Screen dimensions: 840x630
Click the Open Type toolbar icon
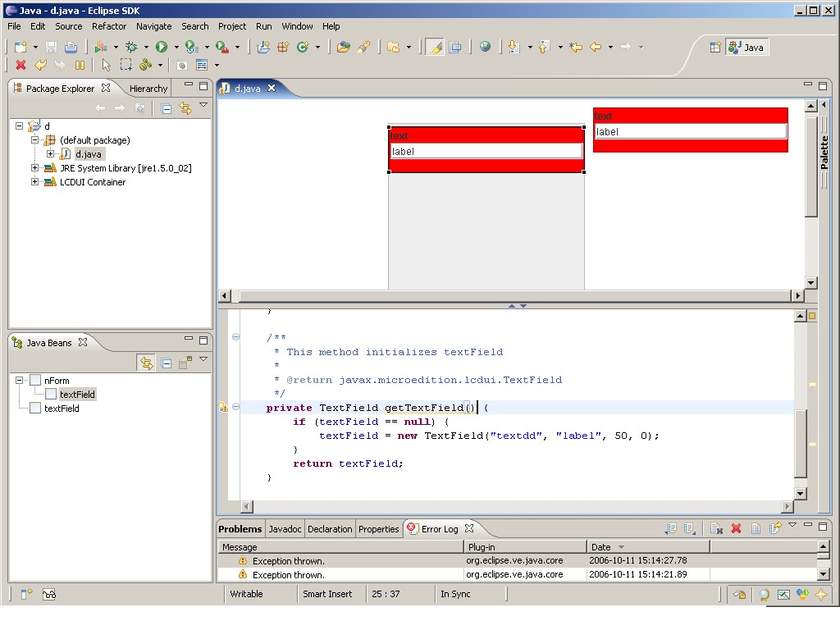(x=344, y=48)
